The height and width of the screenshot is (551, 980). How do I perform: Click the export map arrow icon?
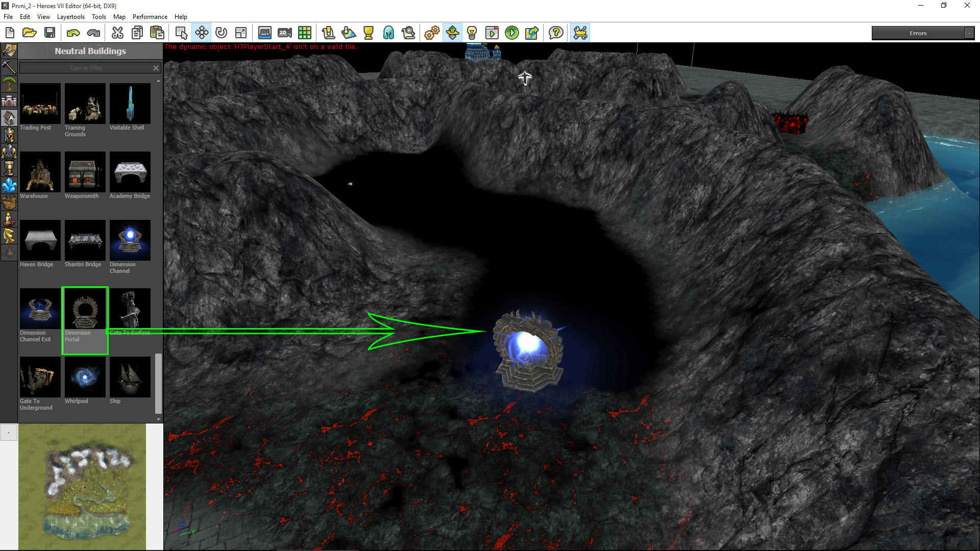coord(532,33)
